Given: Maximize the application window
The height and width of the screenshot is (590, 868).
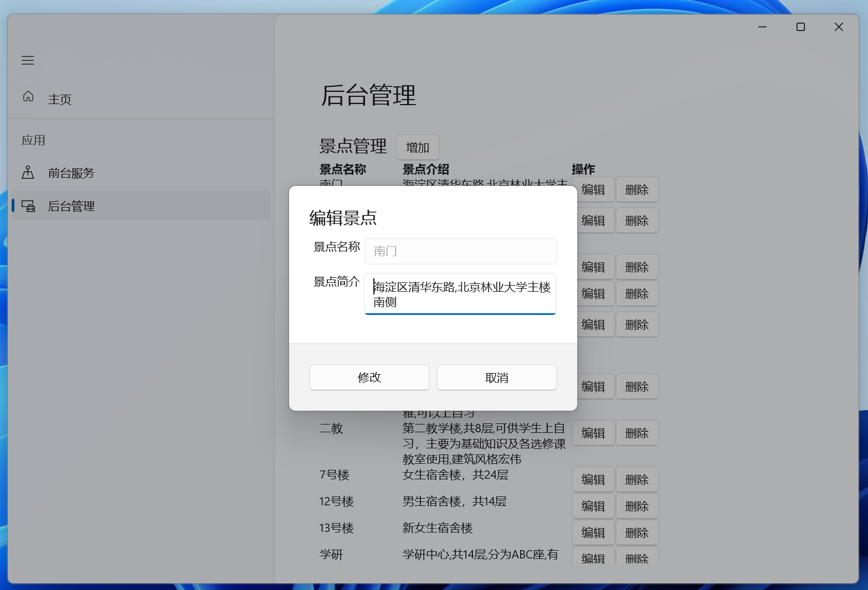Looking at the screenshot, I should [x=800, y=27].
